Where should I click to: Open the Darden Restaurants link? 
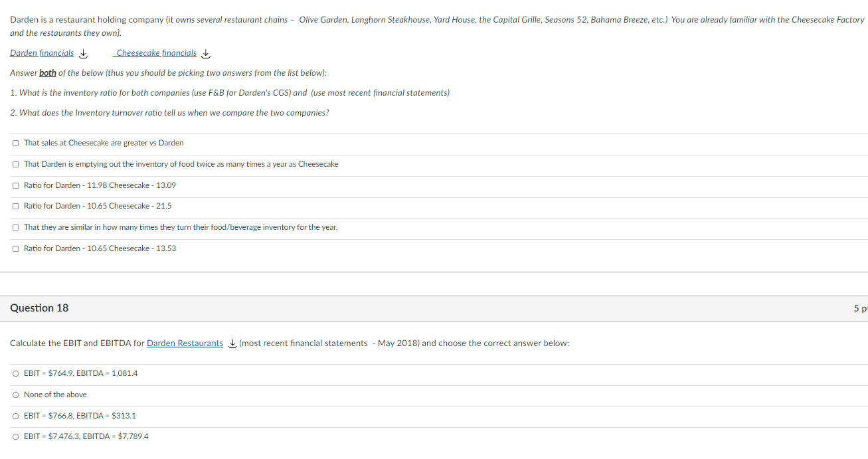click(x=185, y=343)
